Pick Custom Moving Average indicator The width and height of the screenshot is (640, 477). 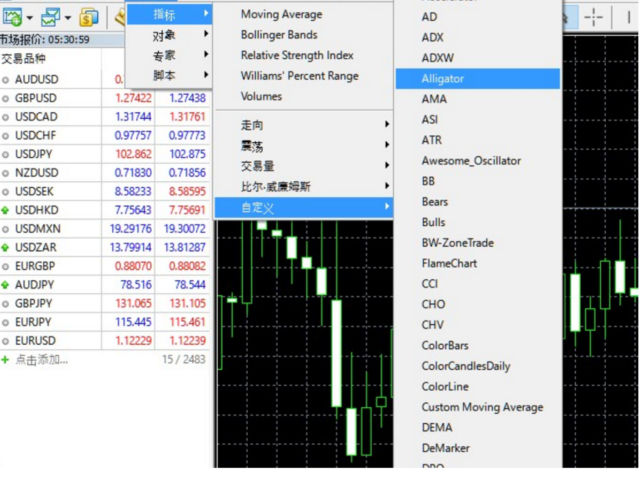(x=482, y=407)
